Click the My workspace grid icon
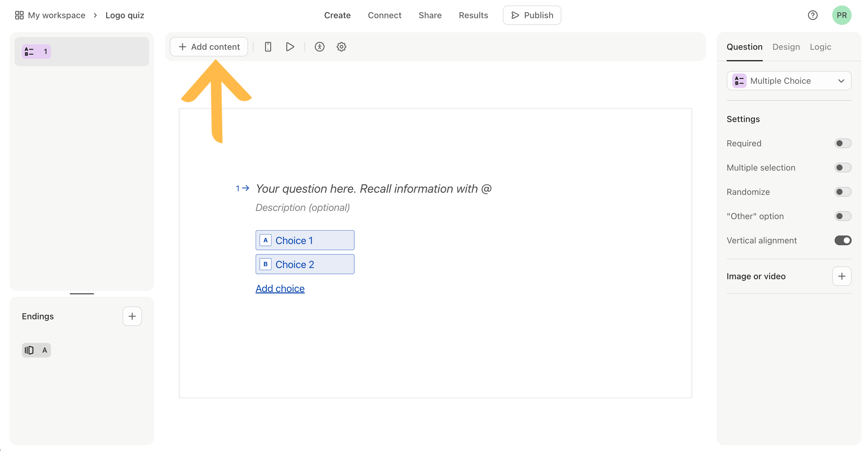 (x=19, y=15)
